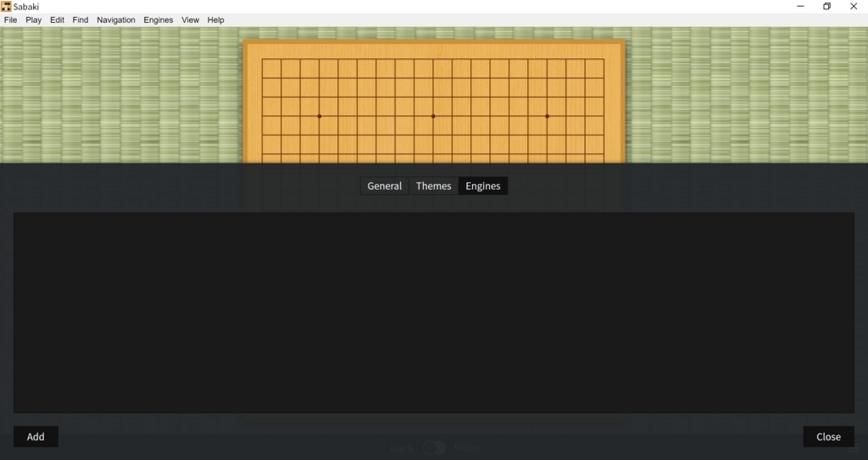Image resolution: width=868 pixels, height=460 pixels.
Task: Open the File menu
Action: 10,20
